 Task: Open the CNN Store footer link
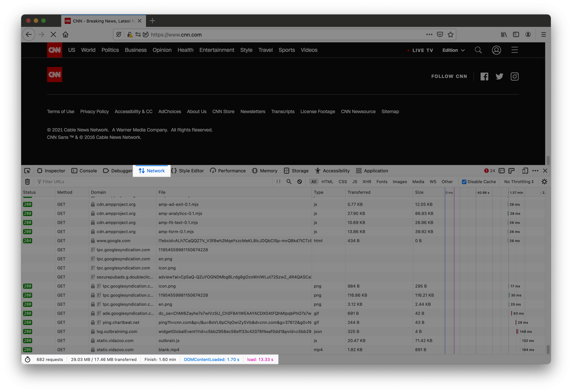(x=223, y=112)
